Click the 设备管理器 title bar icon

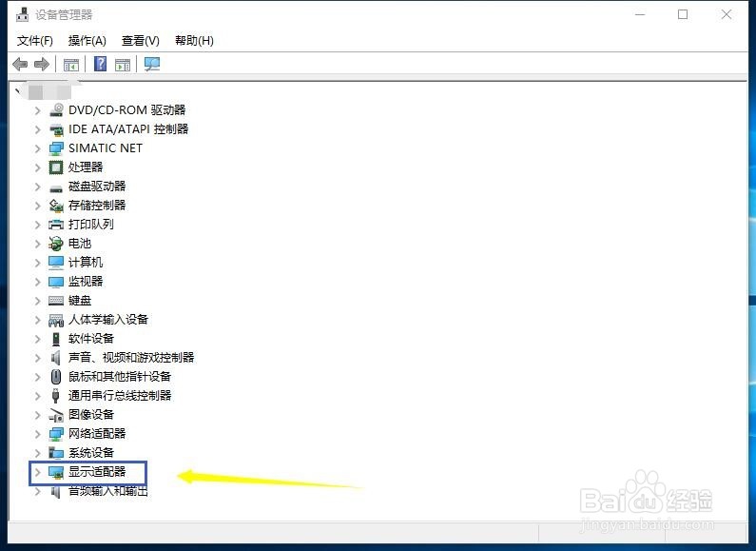(x=22, y=14)
